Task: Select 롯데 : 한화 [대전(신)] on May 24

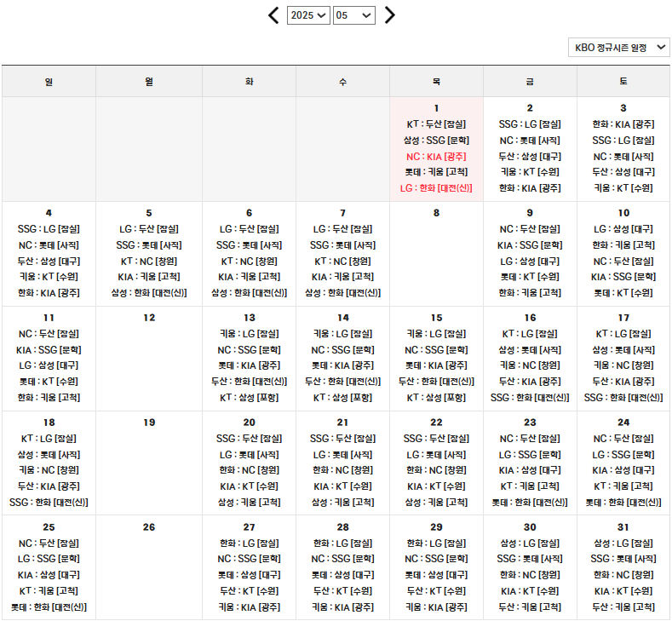Action: pos(623,503)
